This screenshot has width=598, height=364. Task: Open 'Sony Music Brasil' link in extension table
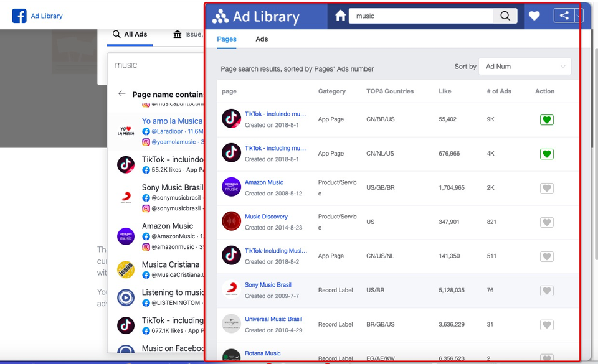(x=268, y=285)
